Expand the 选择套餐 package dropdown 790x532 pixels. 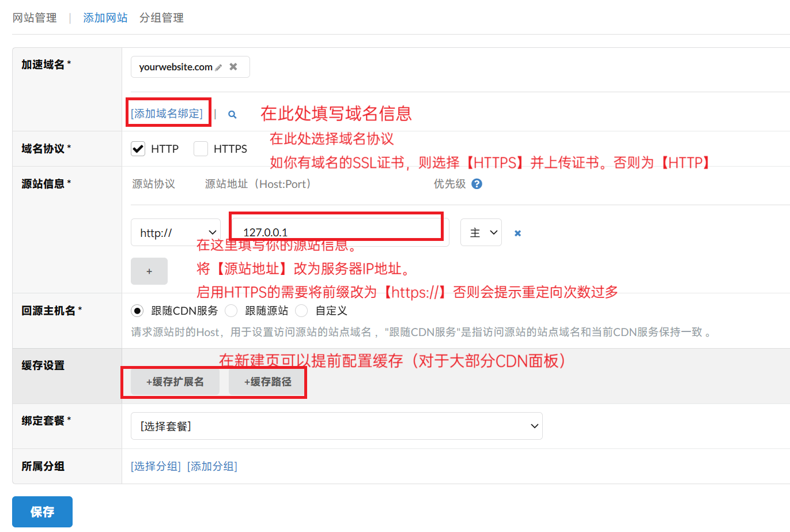(x=337, y=426)
